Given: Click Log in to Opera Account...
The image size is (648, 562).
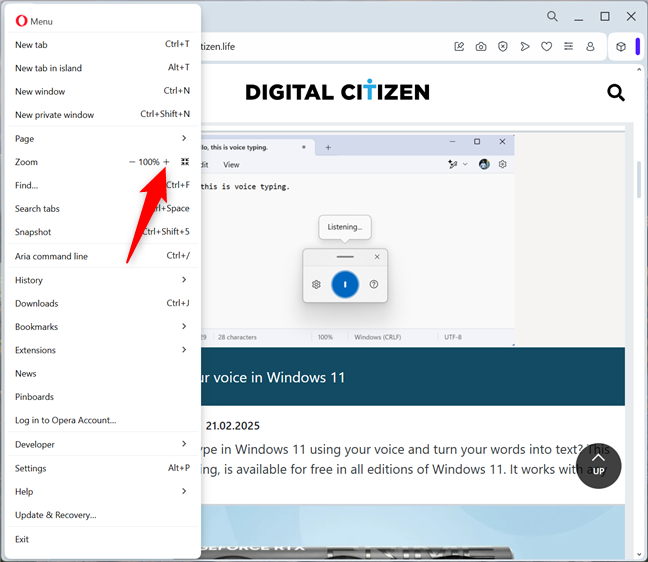Looking at the screenshot, I should 103,420.
